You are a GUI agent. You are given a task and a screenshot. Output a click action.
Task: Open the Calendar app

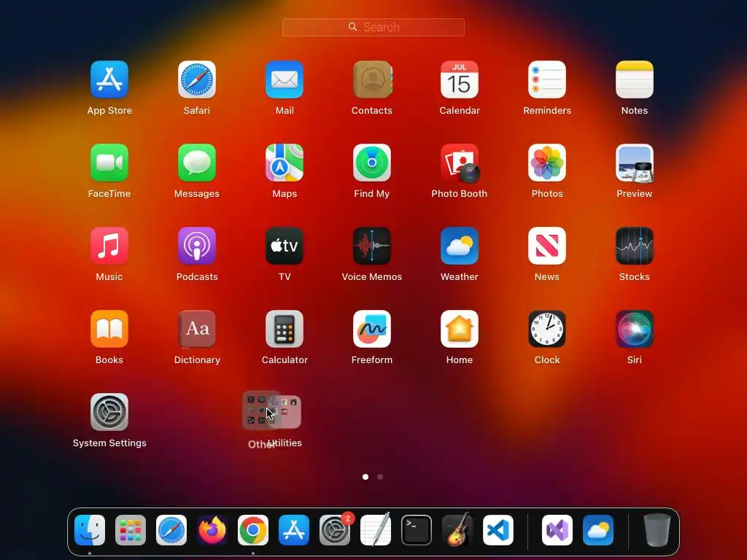coord(460,79)
